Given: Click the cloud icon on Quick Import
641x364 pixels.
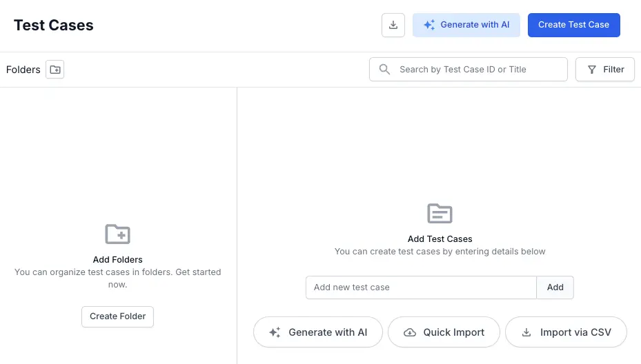Looking at the screenshot, I should [x=410, y=332].
